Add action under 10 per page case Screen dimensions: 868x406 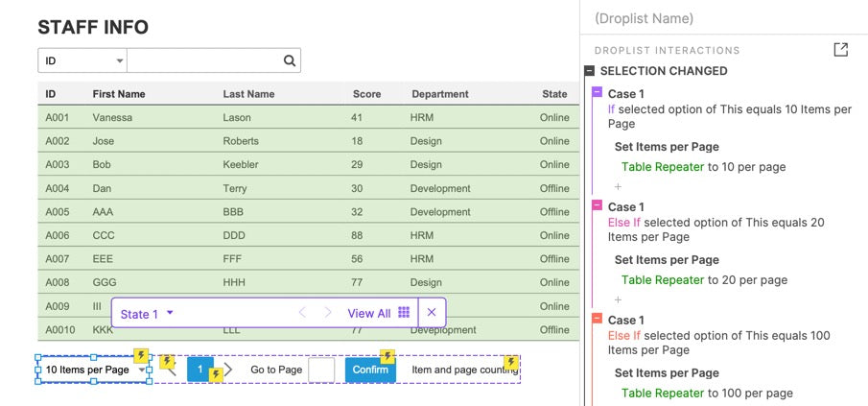point(619,186)
